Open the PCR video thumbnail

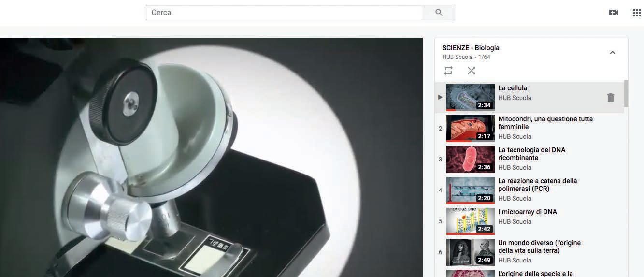(471, 190)
